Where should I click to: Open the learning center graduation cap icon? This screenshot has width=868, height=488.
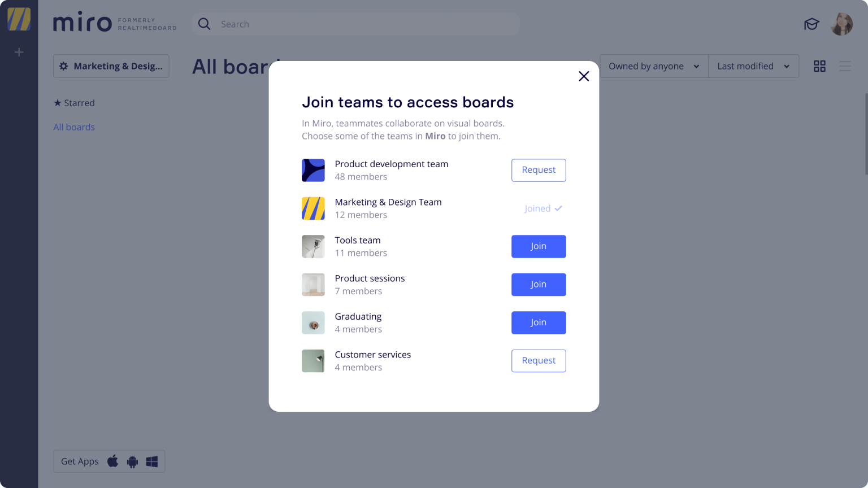point(811,24)
